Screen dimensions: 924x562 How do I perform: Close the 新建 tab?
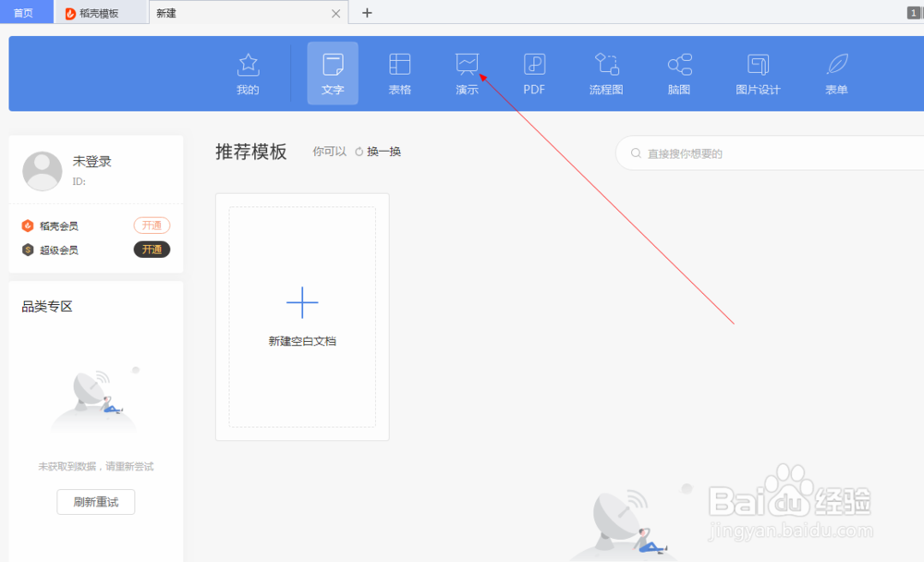[x=336, y=13]
